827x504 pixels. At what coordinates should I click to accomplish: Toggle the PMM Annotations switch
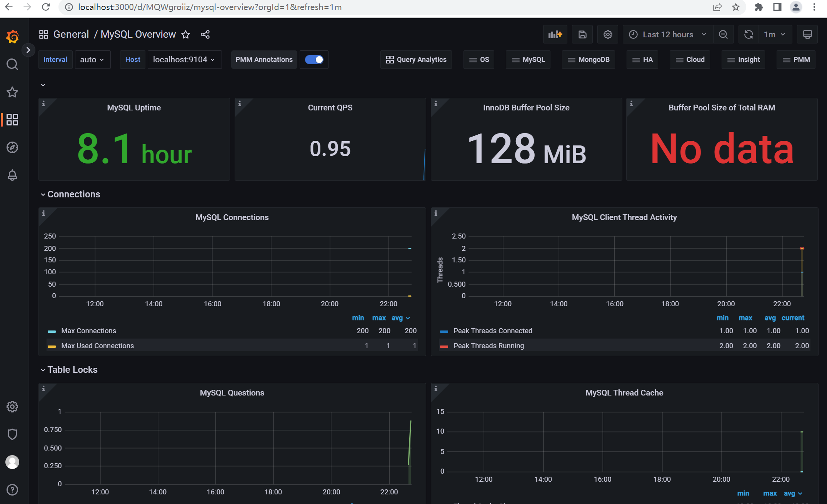pyautogui.click(x=314, y=60)
